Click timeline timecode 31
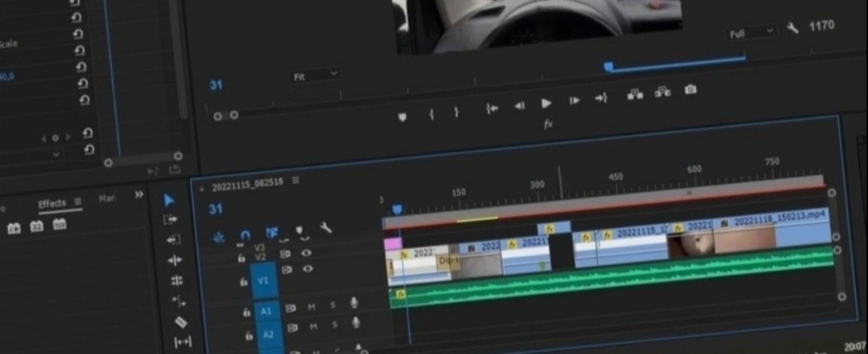The image size is (868, 354). coord(216,210)
